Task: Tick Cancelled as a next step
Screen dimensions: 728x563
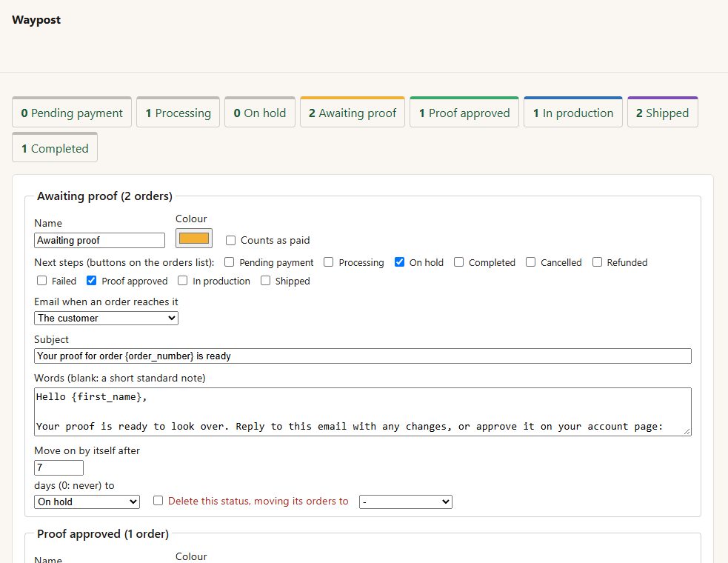Action: (x=531, y=262)
